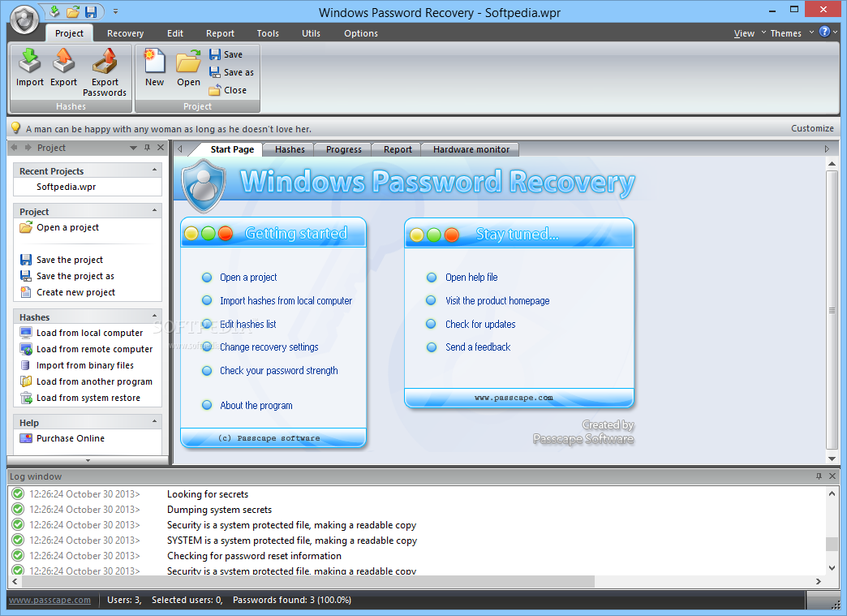Viewport: 847px width, 616px height.
Task: Collapse the Project section in side panel
Action: [x=154, y=211]
